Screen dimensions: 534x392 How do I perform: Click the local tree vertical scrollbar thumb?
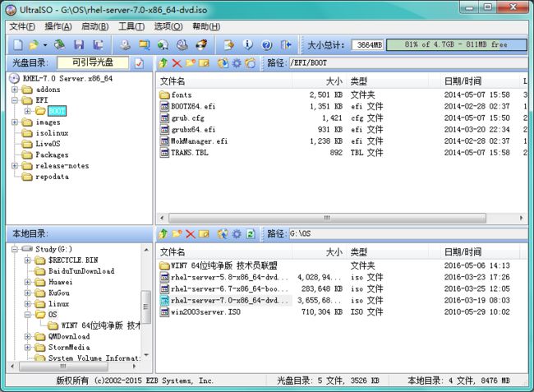(145, 307)
